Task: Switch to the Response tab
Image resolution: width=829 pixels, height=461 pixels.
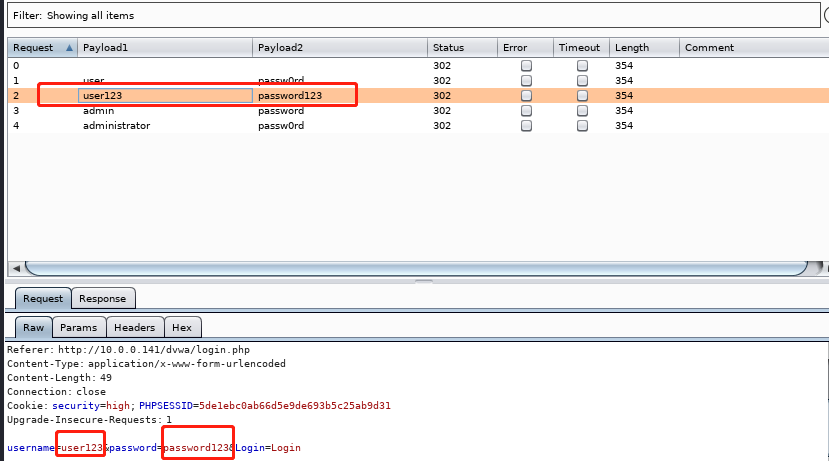Action: [103, 299]
